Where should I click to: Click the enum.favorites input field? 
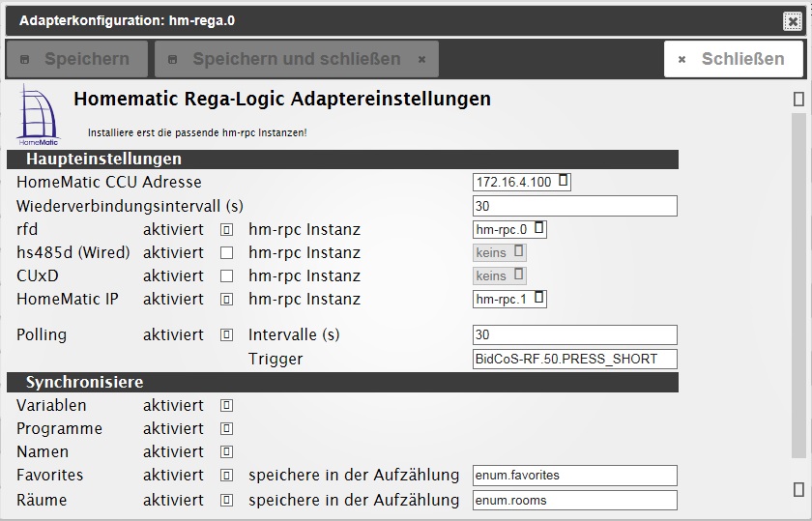coord(574,476)
